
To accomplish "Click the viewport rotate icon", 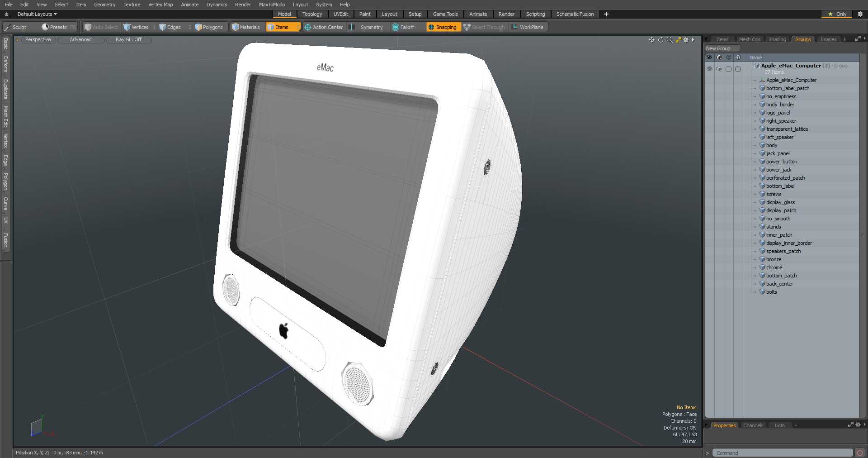I will click(x=660, y=40).
